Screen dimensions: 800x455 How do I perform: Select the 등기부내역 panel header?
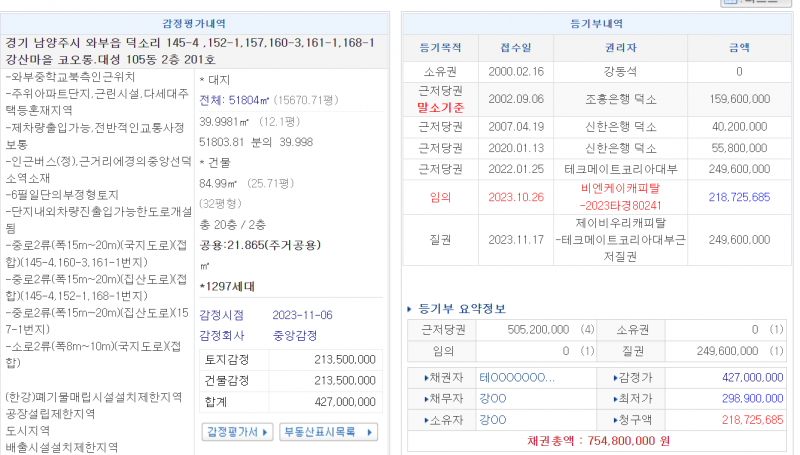coord(595,22)
